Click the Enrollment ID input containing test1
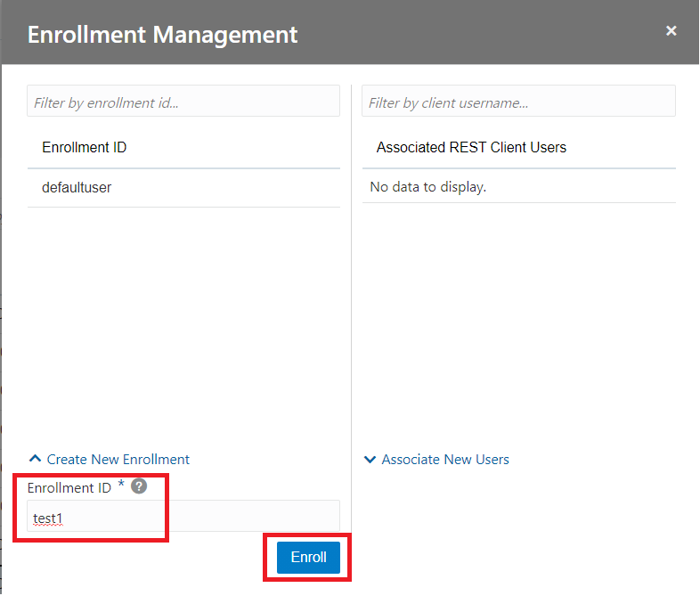The image size is (700, 604). coord(183,517)
